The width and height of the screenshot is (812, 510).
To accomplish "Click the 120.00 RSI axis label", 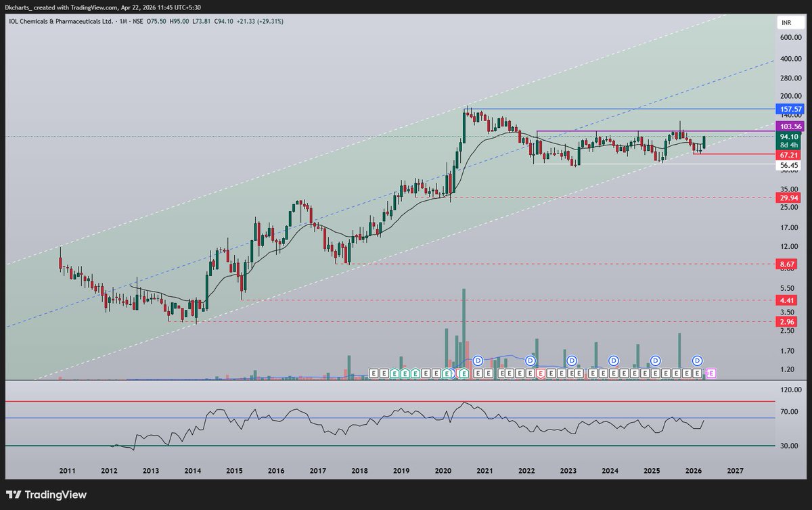I will tap(790, 390).
